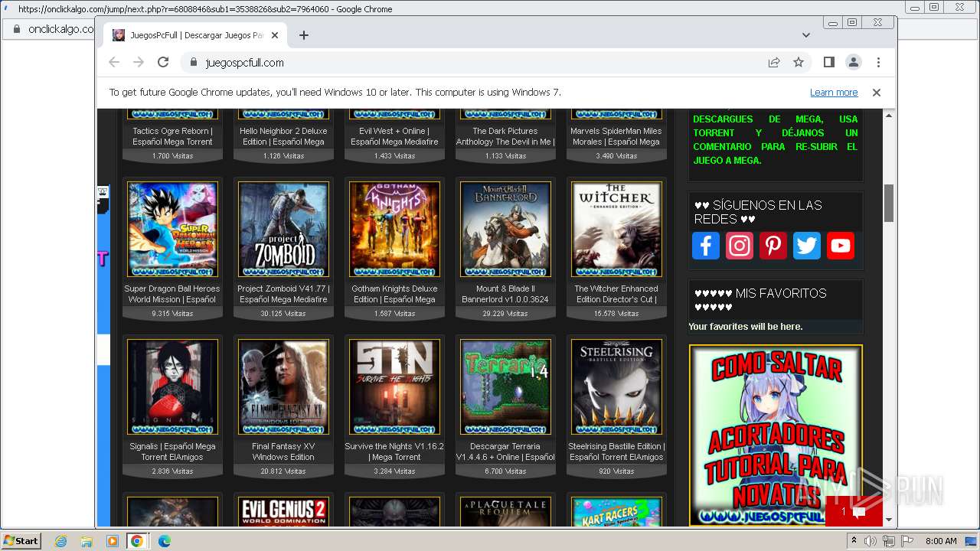Click Gotham Knights Deluxe Edition title text
Screen dimensions: 980x551
[x=394, y=294]
